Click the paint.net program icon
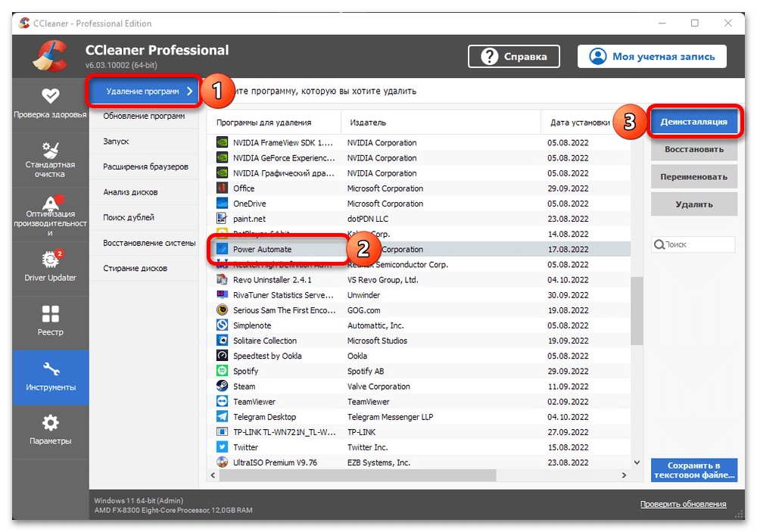 (x=222, y=219)
